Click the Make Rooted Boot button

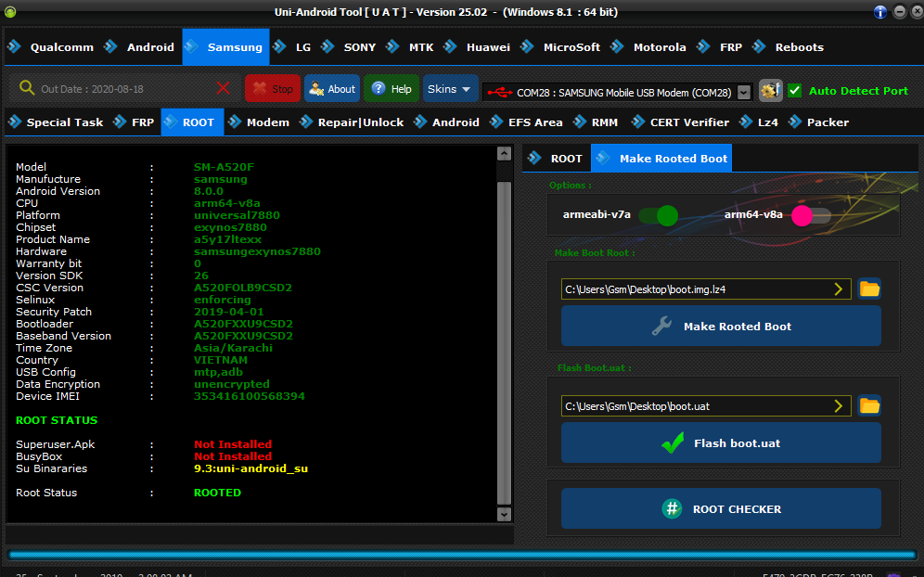pyautogui.click(x=721, y=326)
